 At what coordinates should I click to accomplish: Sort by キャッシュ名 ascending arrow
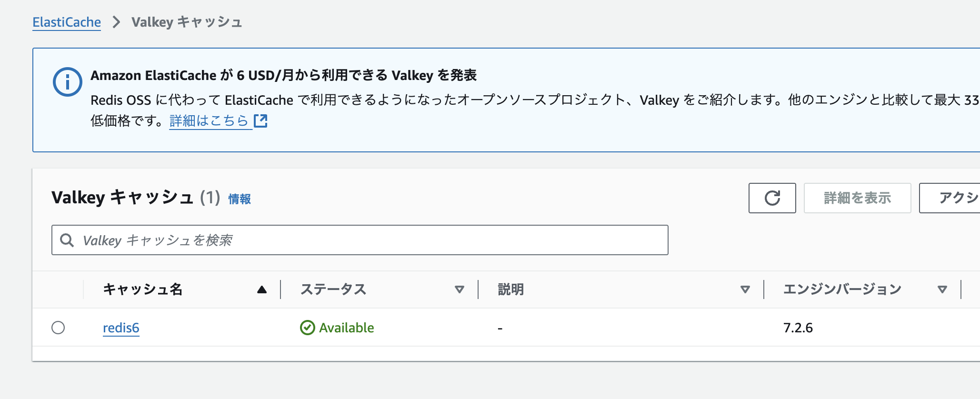[x=261, y=289]
